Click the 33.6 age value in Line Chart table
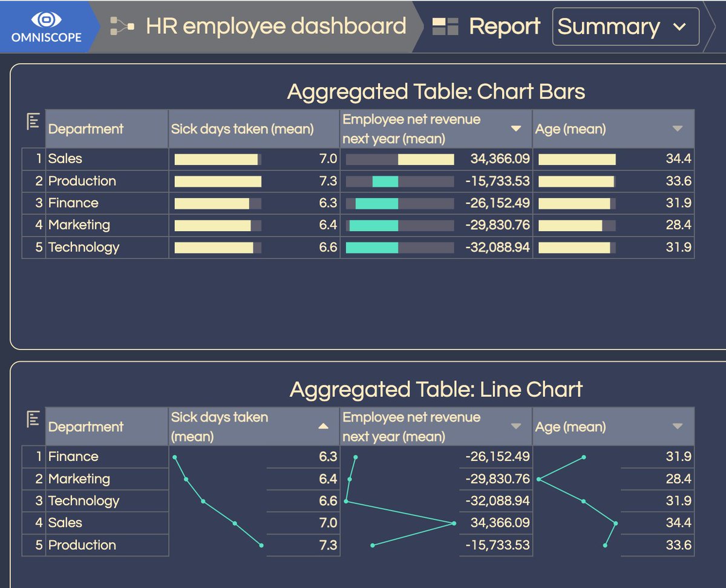This screenshot has height=588, width=726. click(x=679, y=545)
